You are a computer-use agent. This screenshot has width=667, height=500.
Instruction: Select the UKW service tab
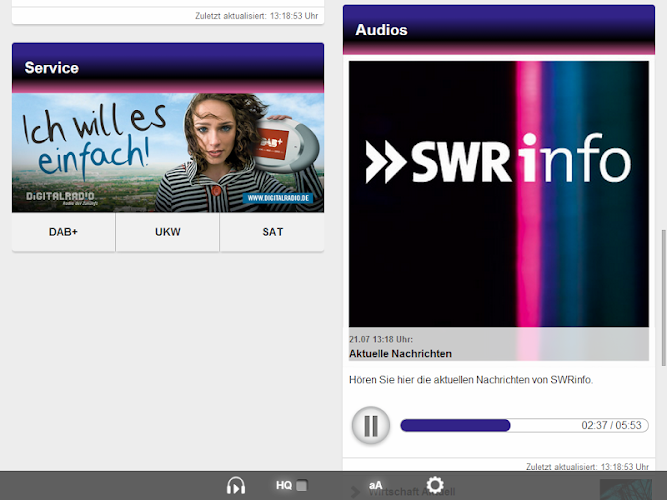point(168,232)
